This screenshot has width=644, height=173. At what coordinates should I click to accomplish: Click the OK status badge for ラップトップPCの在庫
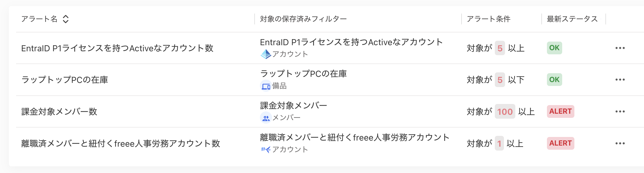pyautogui.click(x=554, y=80)
